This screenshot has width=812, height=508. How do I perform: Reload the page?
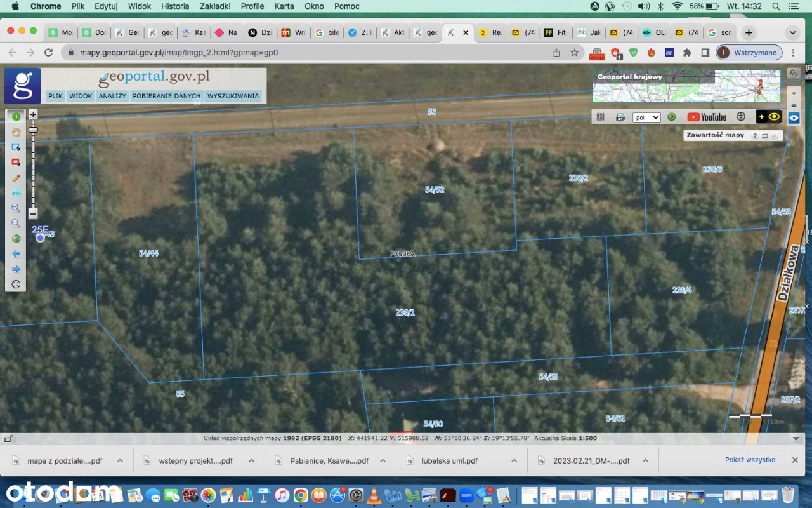pos(48,53)
